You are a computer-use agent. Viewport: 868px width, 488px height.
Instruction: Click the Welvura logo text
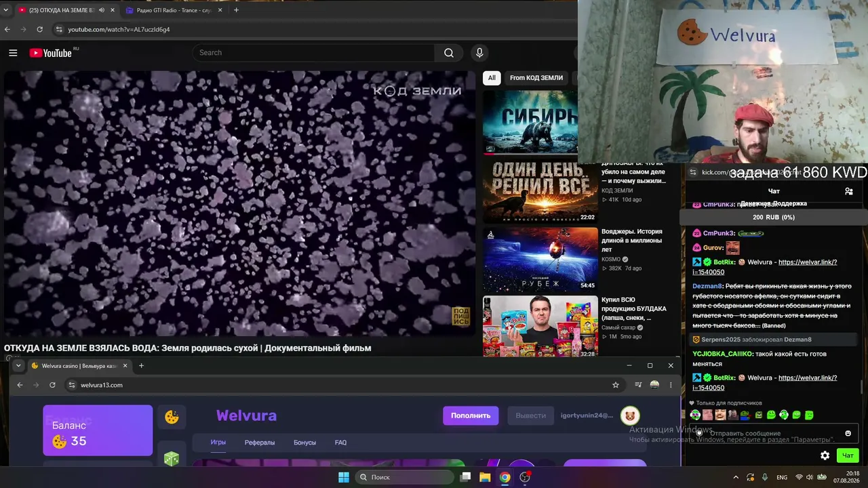246,415
